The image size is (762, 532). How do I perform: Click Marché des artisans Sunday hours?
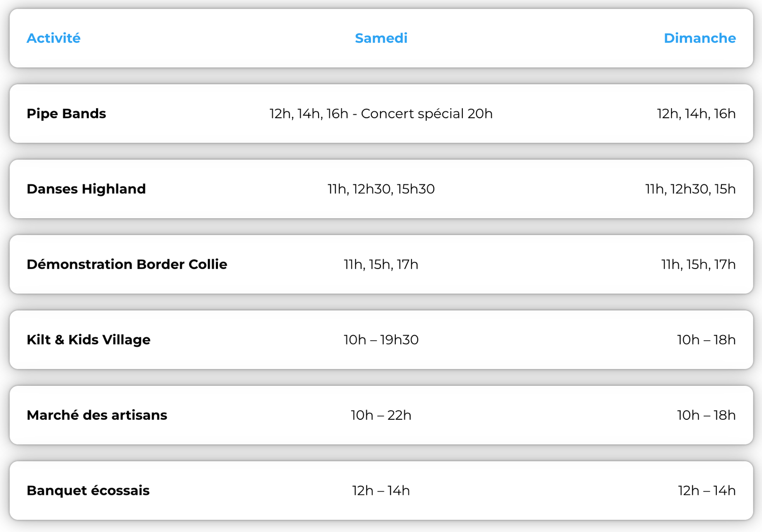(706, 415)
